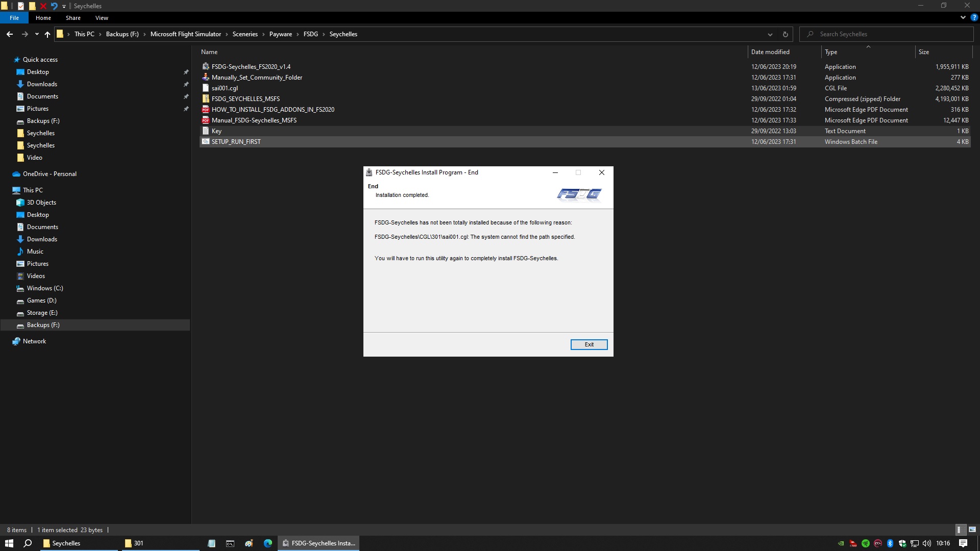The width and height of the screenshot is (980, 551).
Task: Open OneDrive - Personal in sidebar
Action: tap(50, 174)
